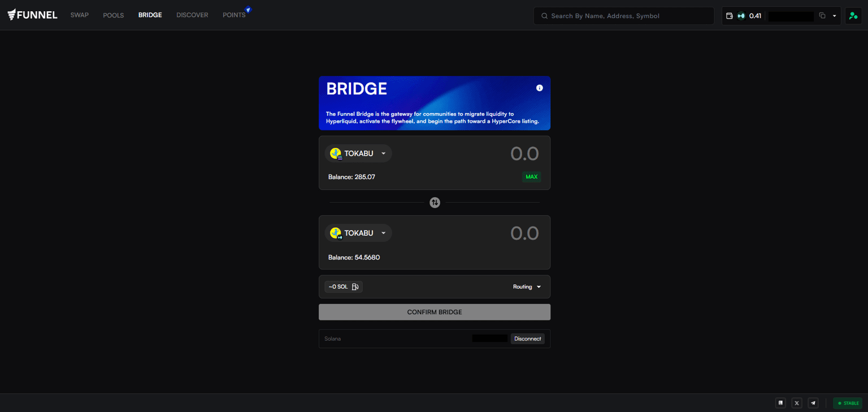Expand the Routing dropdown
Image resolution: width=868 pixels, height=412 pixels.
coord(527,287)
